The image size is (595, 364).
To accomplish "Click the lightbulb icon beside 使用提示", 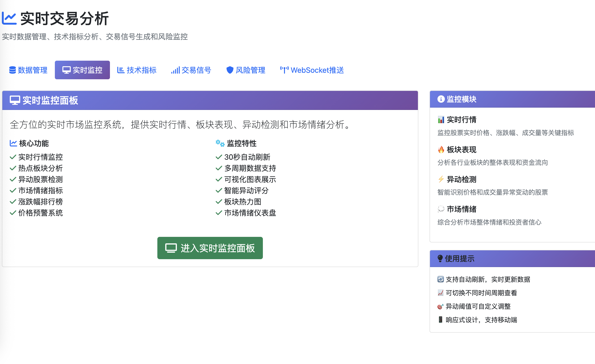I will click(x=440, y=258).
